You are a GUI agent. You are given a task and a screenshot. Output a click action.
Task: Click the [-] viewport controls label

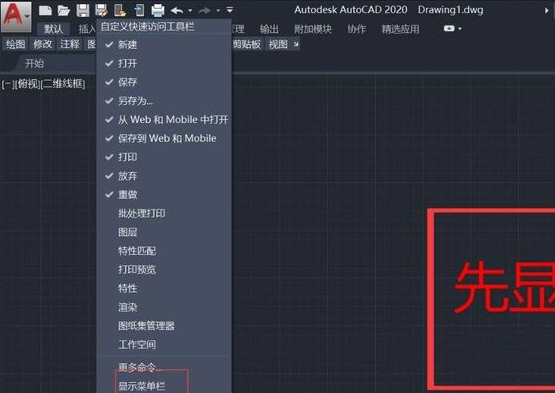(x=7, y=84)
